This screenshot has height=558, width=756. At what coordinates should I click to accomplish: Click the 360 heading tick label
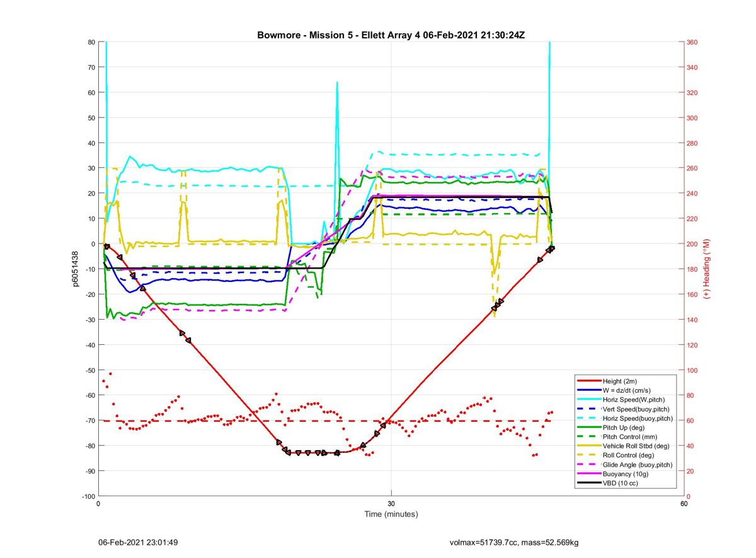pyautogui.click(x=693, y=42)
